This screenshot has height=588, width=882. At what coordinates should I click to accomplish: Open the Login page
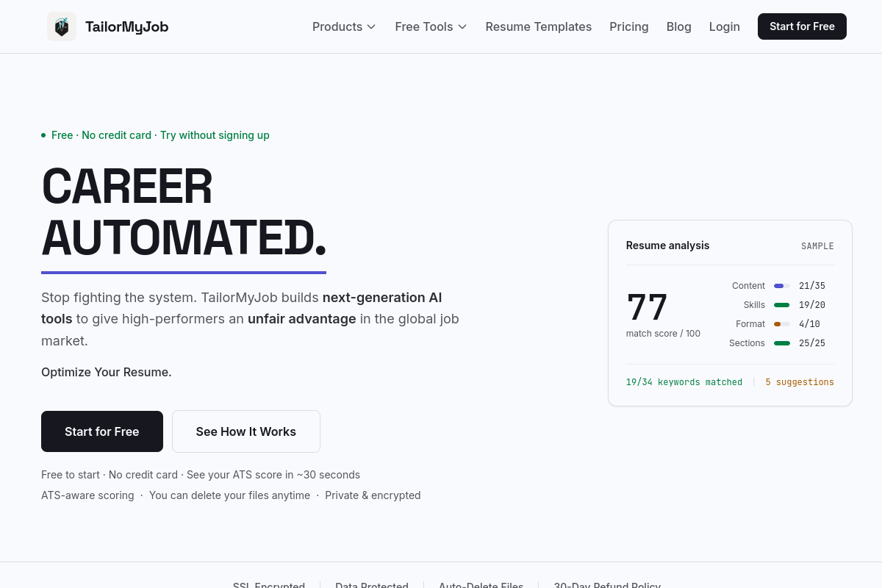[724, 26]
